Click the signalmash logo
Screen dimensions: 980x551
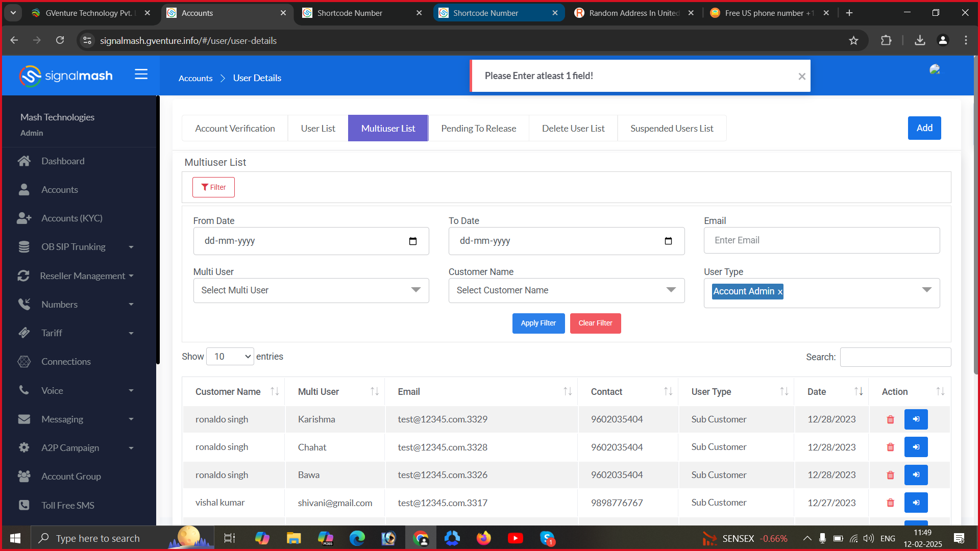tap(66, 76)
